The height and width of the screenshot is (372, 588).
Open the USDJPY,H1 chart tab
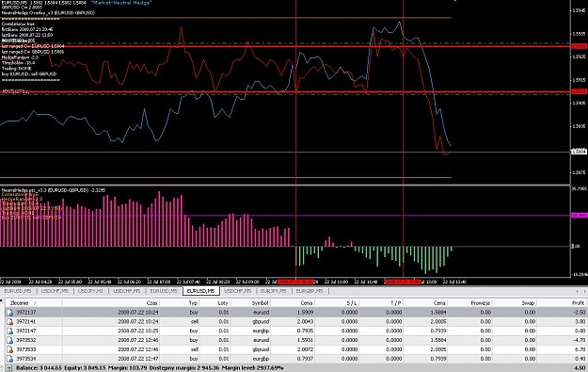click(90, 291)
